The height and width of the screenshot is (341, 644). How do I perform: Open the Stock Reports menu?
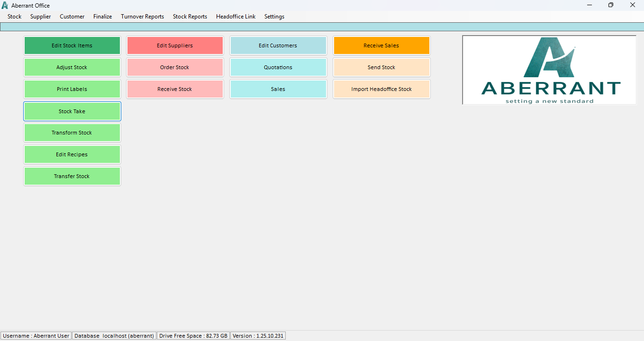(190, 17)
